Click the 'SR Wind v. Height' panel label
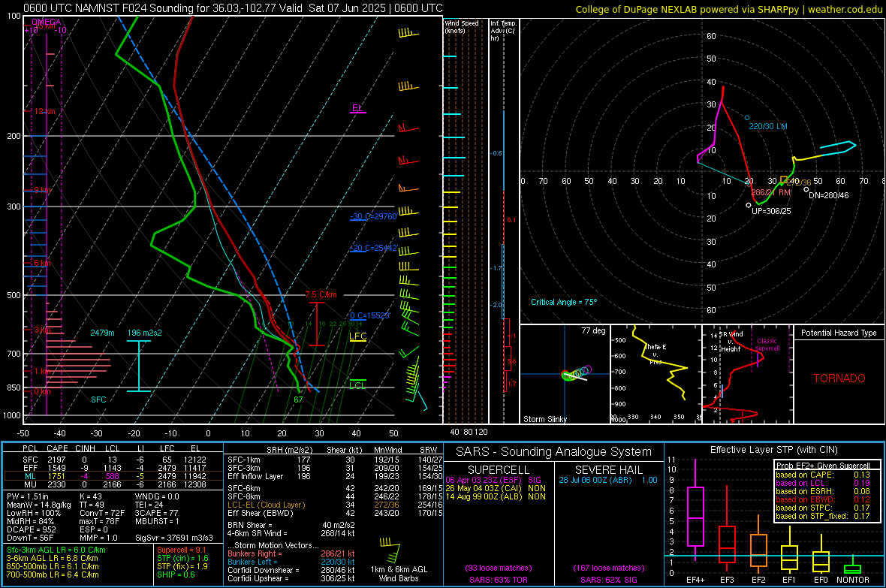The height and width of the screenshot is (588, 886). click(731, 342)
